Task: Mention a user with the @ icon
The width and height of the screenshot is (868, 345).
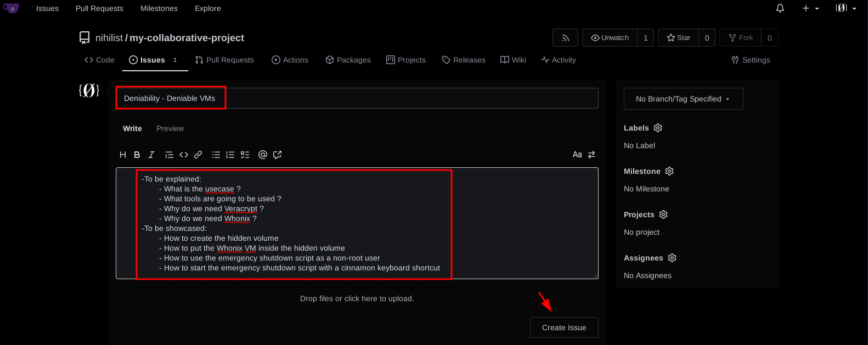Action: [263, 155]
